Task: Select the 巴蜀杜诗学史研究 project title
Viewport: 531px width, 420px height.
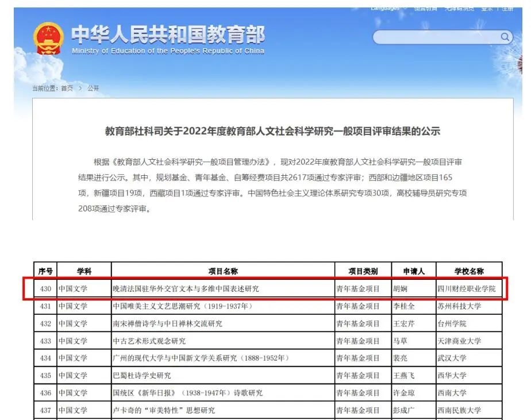Action: tap(142, 376)
